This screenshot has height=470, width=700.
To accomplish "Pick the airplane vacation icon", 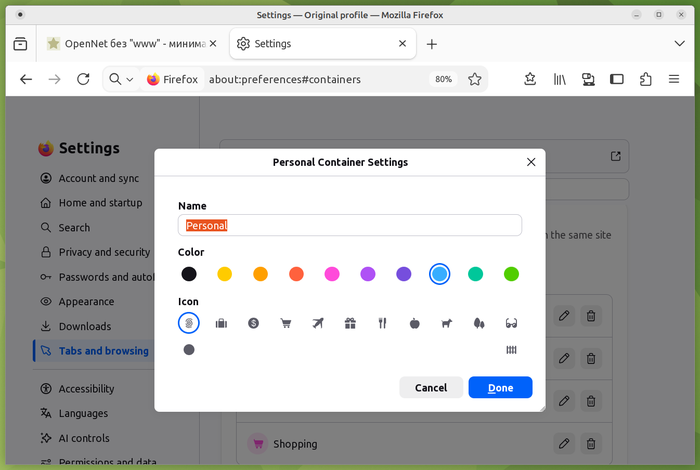I will tap(318, 323).
